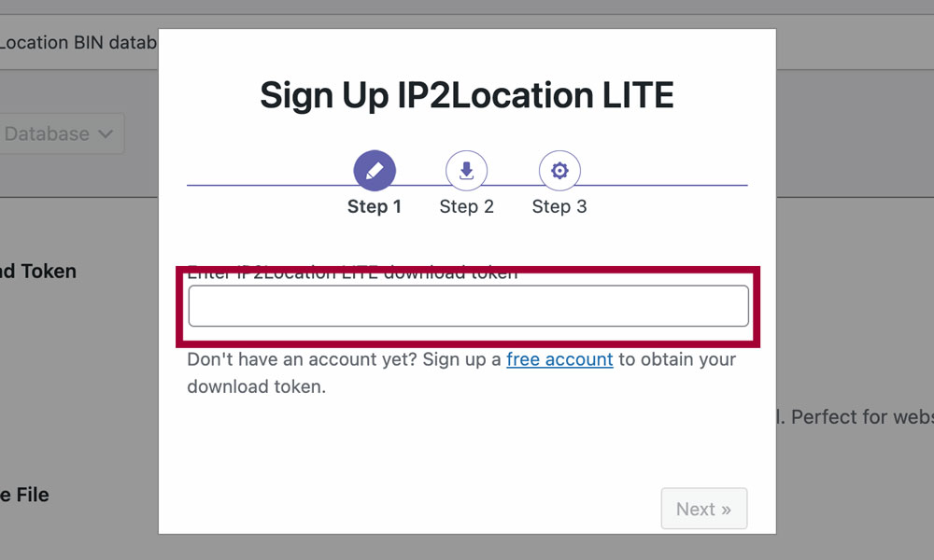934x560 pixels.
Task: Select the Step 2 label
Action: 466,207
